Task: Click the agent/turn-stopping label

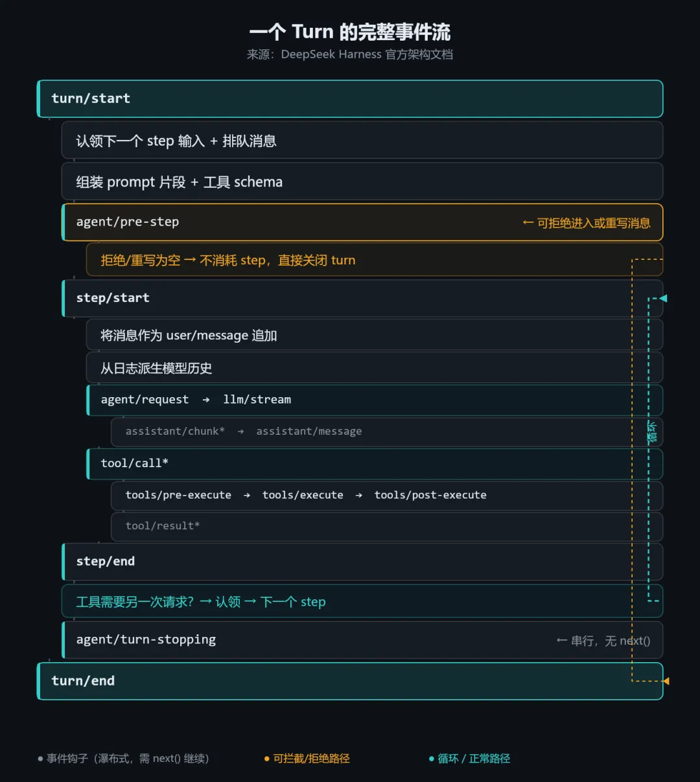Action: tap(146, 639)
